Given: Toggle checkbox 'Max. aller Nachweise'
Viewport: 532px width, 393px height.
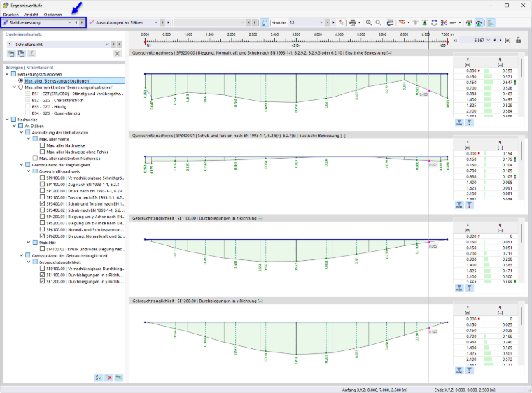Looking at the screenshot, I should pos(42,145).
